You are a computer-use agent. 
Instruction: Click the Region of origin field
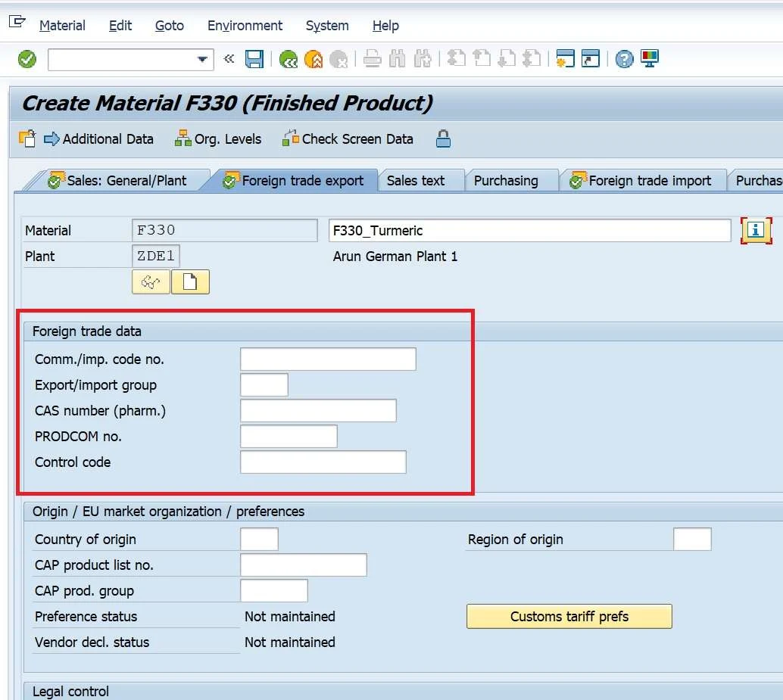[692, 540]
